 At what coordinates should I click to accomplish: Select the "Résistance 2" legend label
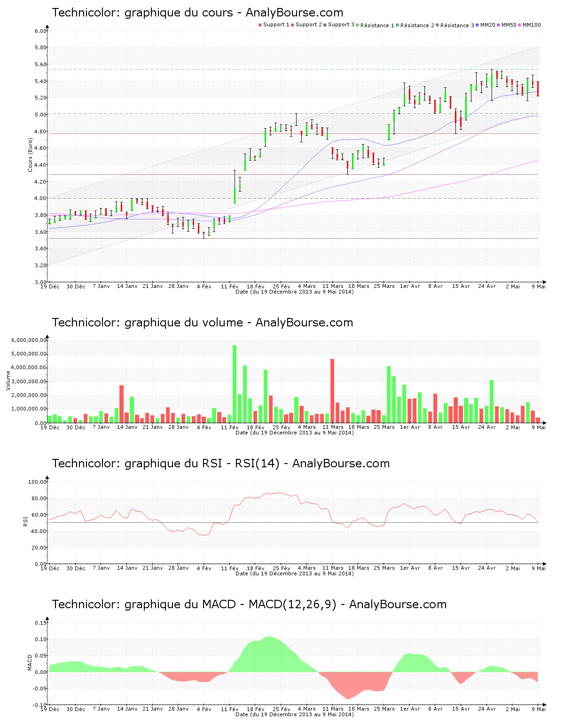(x=417, y=25)
